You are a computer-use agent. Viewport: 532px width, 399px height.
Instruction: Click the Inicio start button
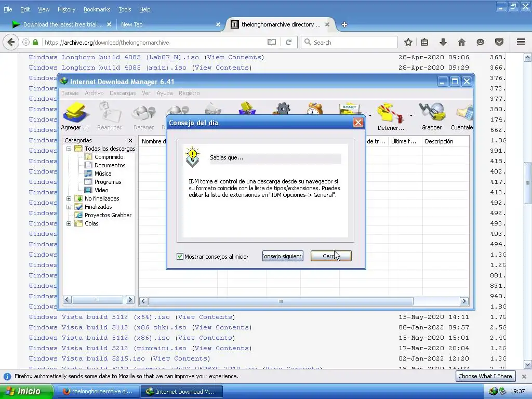click(26, 391)
